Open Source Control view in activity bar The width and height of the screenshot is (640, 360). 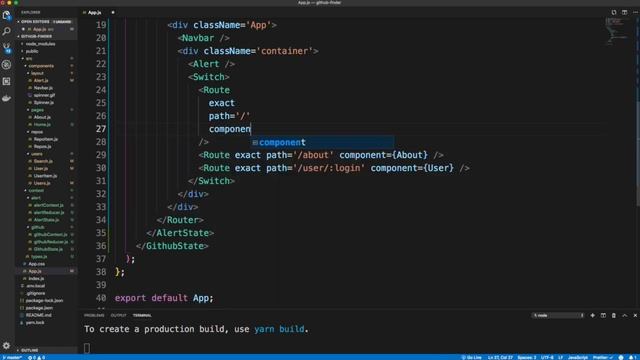tap(7, 48)
